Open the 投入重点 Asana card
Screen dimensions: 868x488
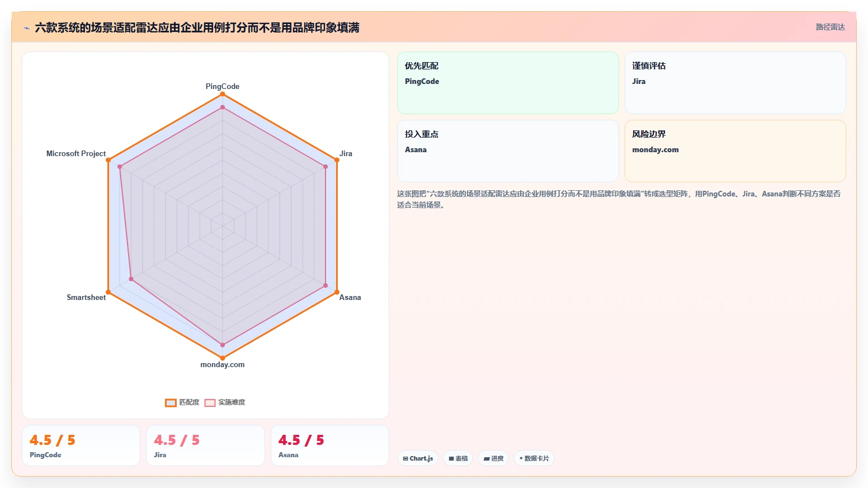pyautogui.click(x=508, y=151)
